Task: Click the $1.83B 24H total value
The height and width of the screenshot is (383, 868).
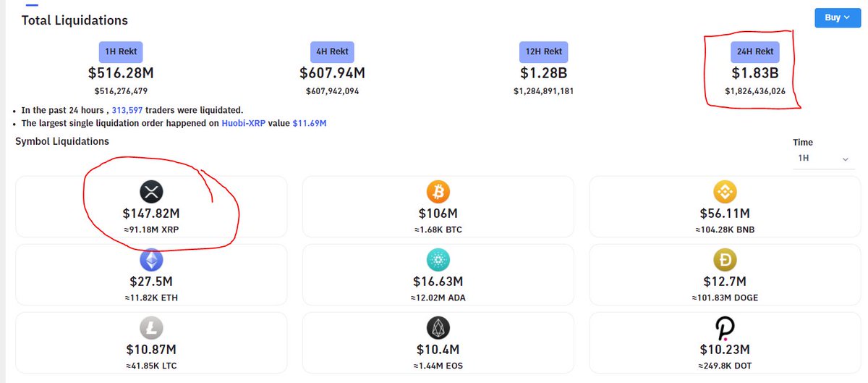Action: tap(755, 73)
